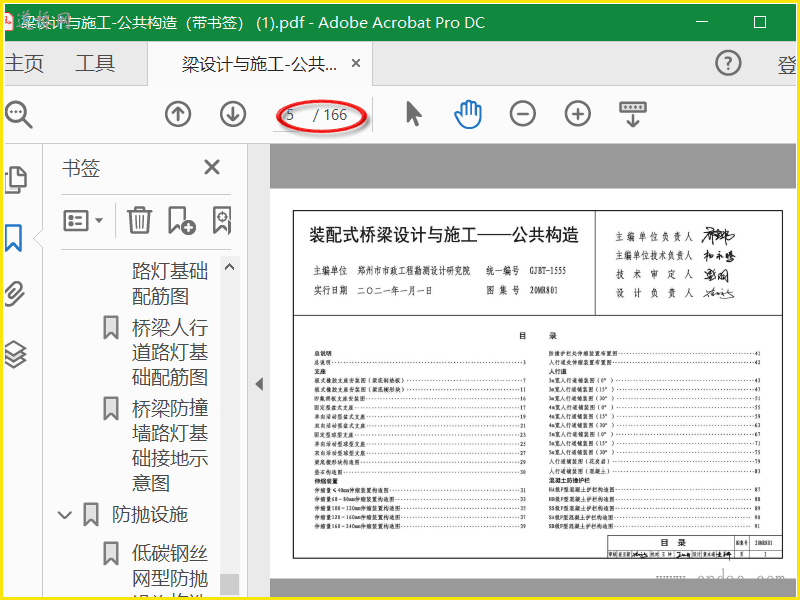Select the 防抛设施 bookmark
800x600 pixels.
point(150,515)
